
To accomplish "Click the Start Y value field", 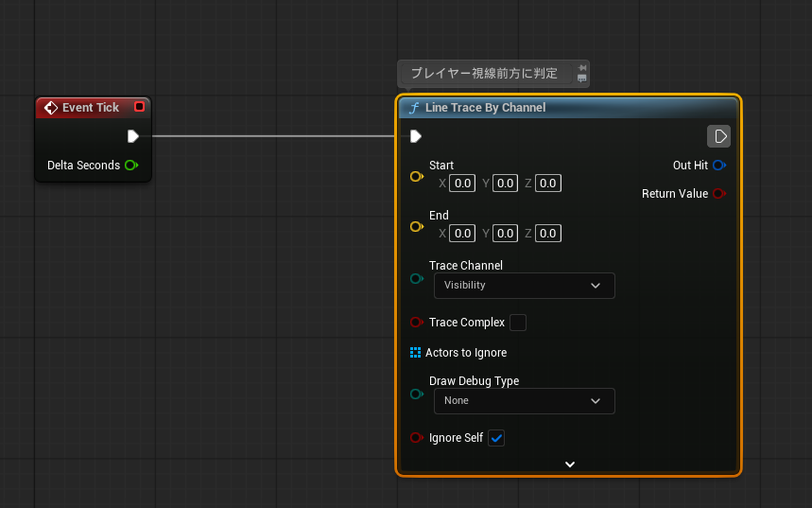I will point(505,184).
